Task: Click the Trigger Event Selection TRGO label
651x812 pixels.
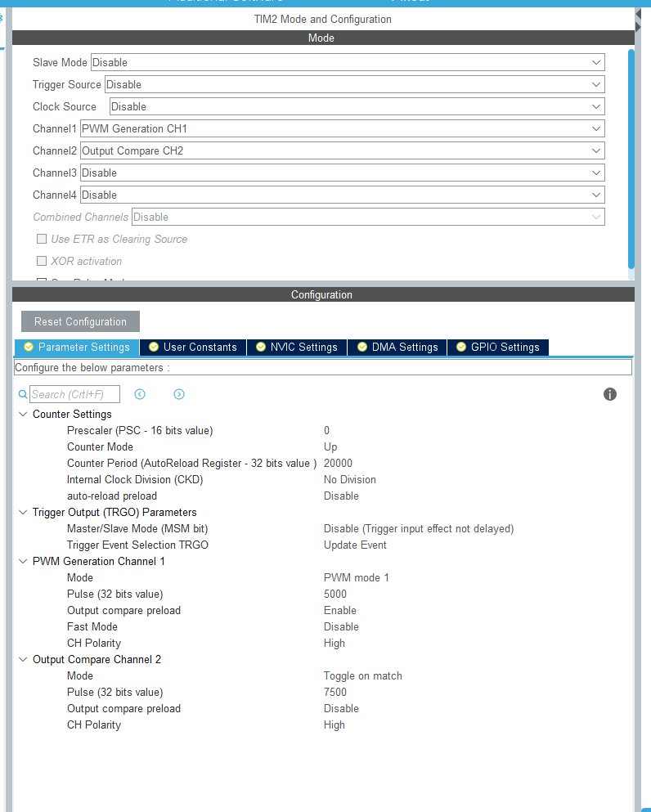Action: tap(137, 545)
